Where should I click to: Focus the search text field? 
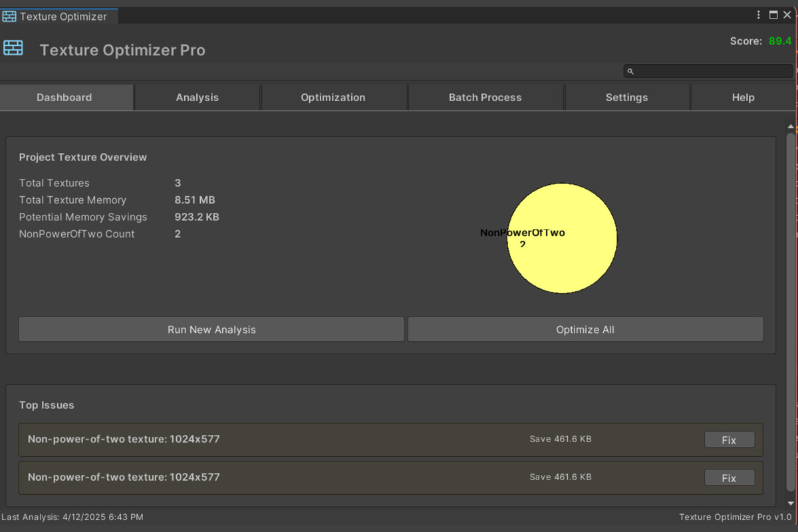pos(712,71)
